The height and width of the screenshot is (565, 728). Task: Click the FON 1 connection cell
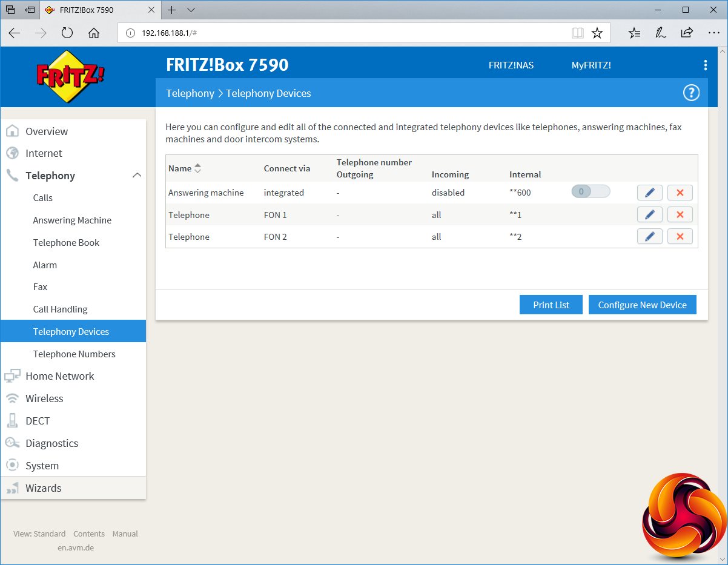click(276, 215)
